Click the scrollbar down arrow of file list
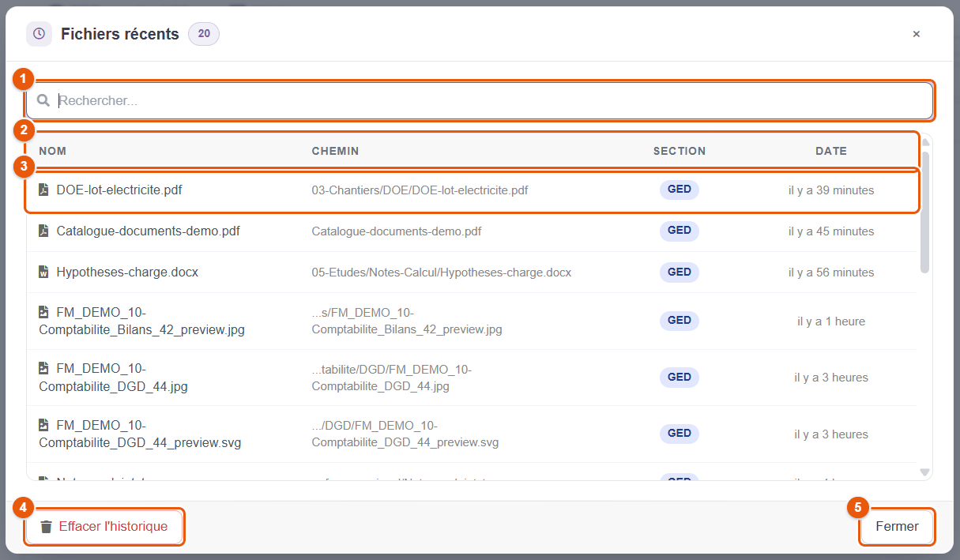Screen dimensions: 960x560 [924, 472]
